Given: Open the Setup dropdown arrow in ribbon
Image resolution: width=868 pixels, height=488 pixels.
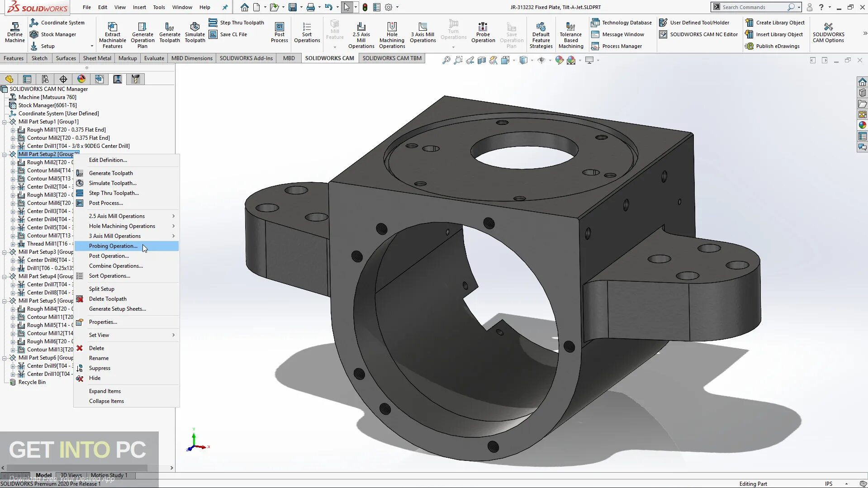Looking at the screenshot, I should point(92,46).
